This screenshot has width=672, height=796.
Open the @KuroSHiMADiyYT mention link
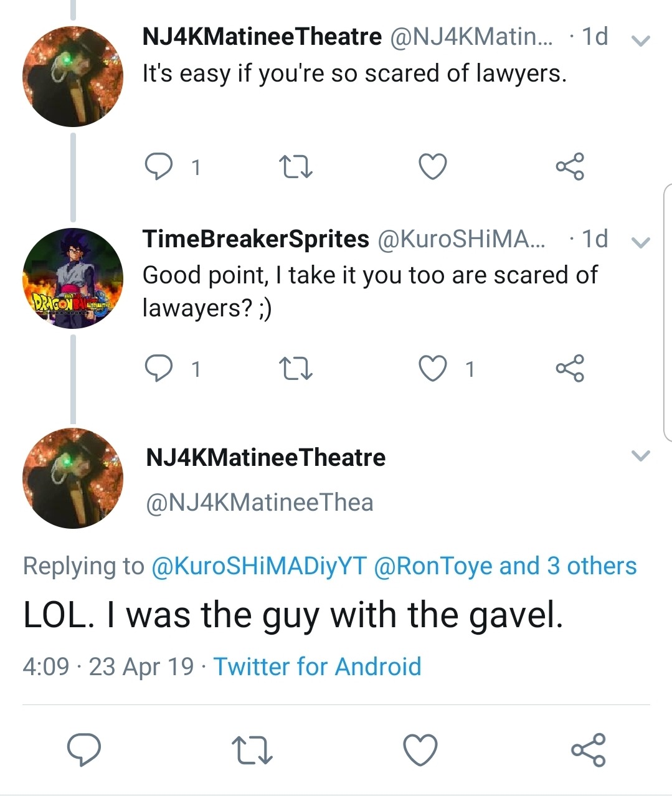click(259, 566)
